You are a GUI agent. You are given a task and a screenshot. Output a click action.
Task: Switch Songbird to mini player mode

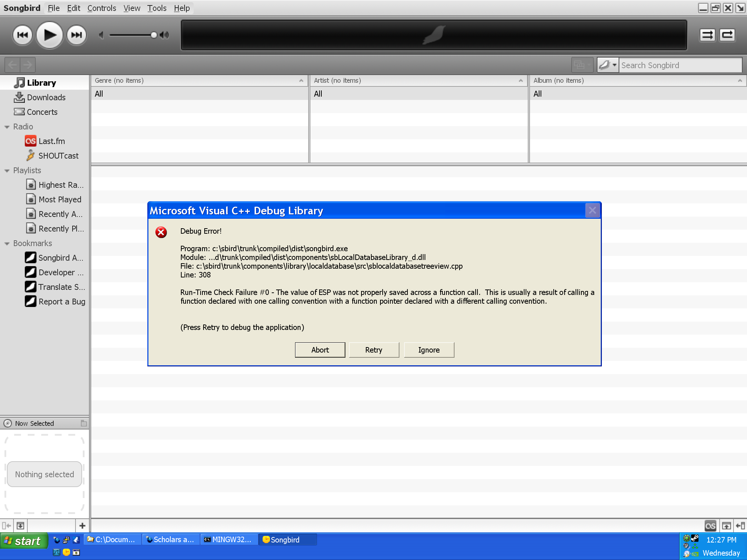740,8
